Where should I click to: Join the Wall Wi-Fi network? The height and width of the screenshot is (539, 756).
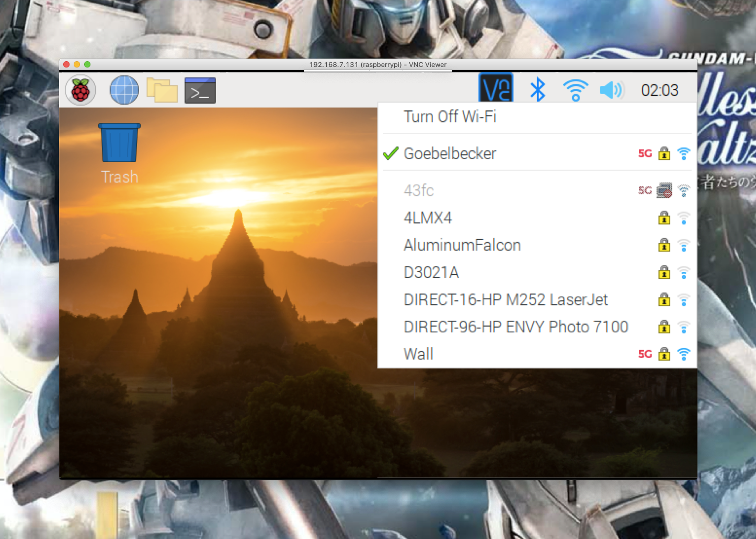coord(537,354)
